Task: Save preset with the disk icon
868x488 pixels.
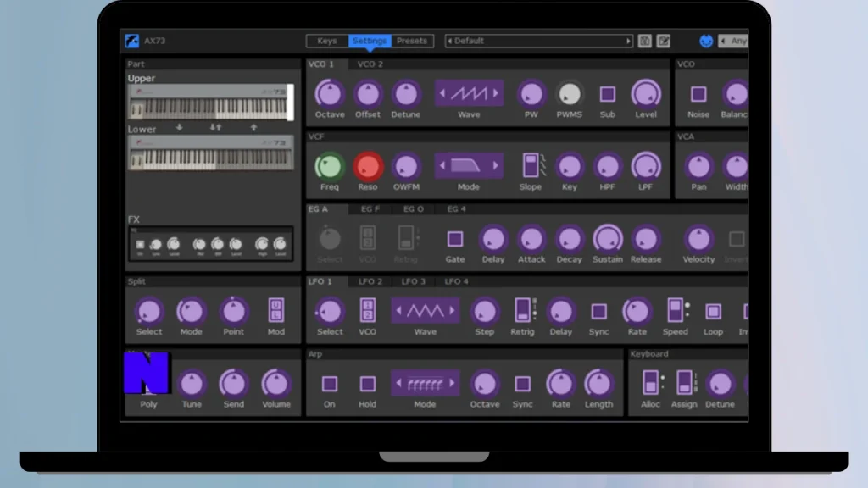Action: 644,41
